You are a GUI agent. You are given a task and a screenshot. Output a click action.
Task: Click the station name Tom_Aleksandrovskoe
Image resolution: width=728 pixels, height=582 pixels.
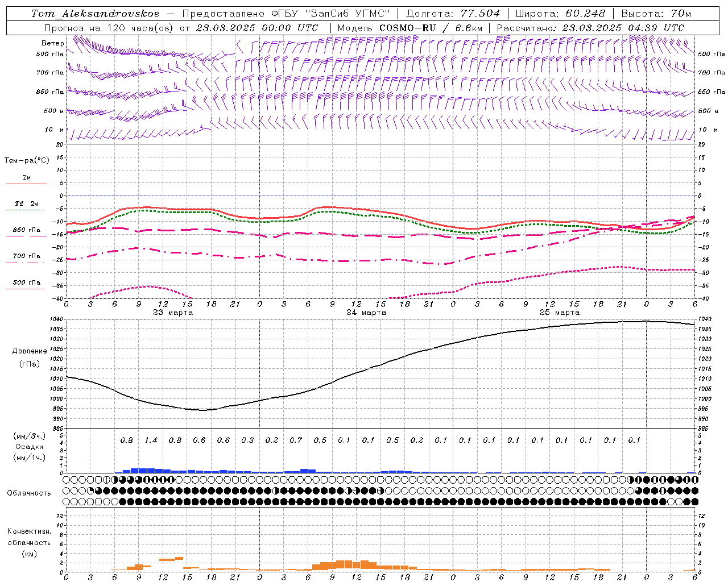tap(95, 14)
